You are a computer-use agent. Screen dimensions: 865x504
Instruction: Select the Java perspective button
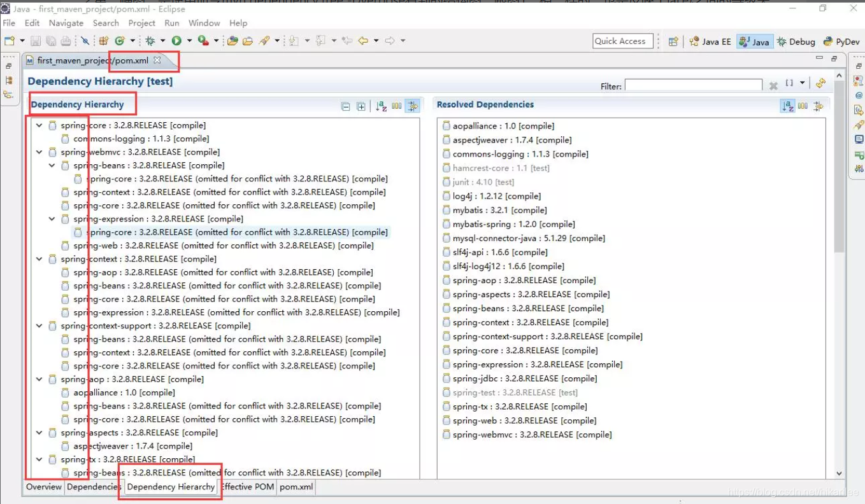coord(754,41)
